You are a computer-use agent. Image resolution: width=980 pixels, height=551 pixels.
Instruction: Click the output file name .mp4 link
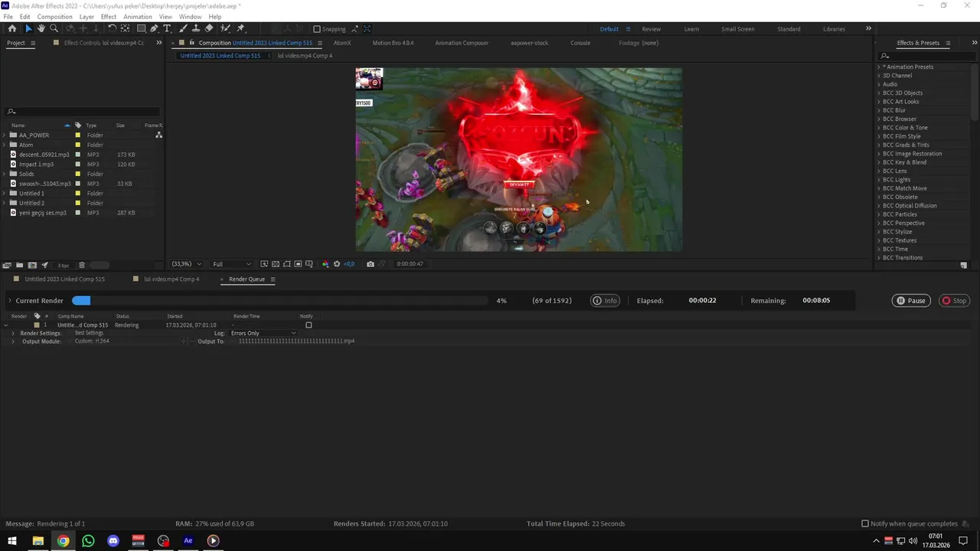[296, 341]
